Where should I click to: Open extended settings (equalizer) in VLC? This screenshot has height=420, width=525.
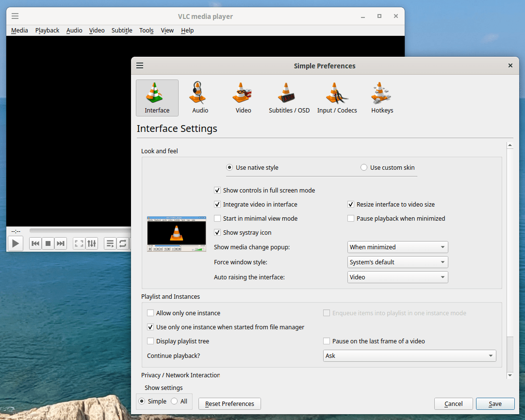[92, 243]
